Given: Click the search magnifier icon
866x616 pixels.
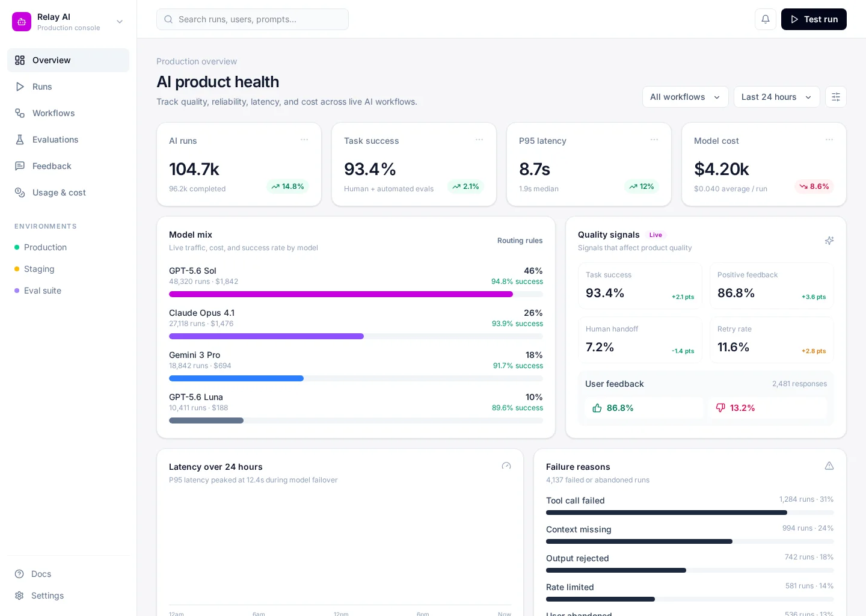Looking at the screenshot, I should click(x=168, y=19).
